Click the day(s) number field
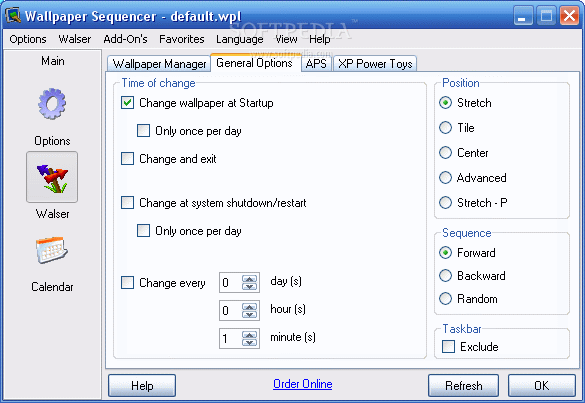 coord(231,282)
